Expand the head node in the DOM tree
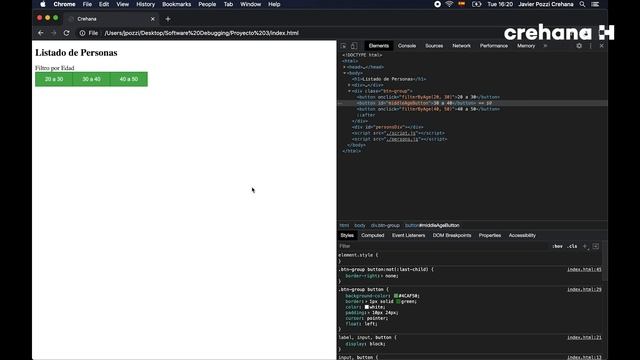The width and height of the screenshot is (640, 360). click(344, 67)
